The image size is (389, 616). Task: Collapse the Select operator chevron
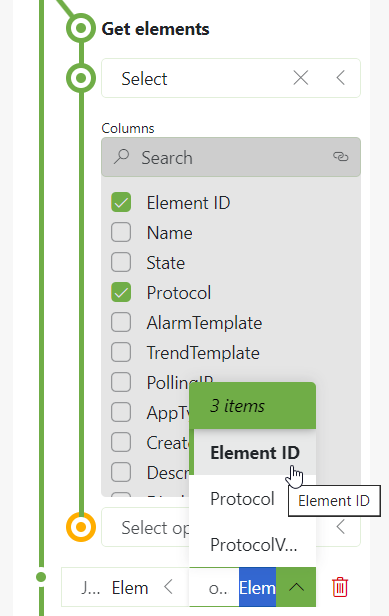tap(341, 78)
